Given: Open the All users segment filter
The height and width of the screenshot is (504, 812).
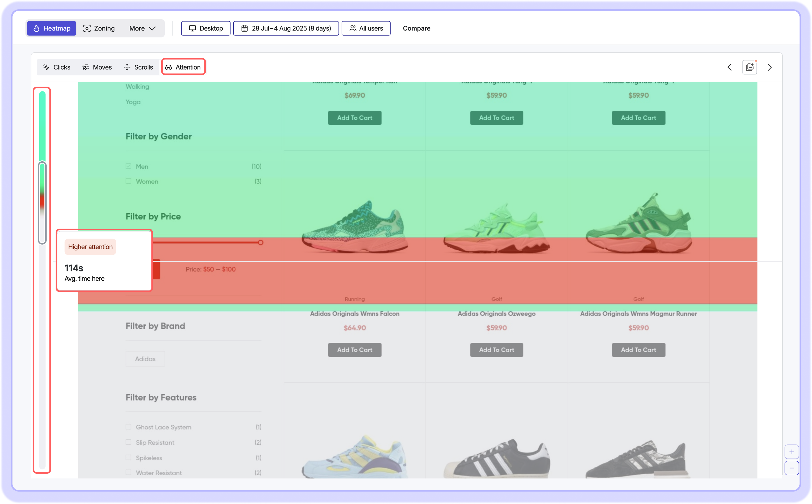Looking at the screenshot, I should pyautogui.click(x=366, y=28).
